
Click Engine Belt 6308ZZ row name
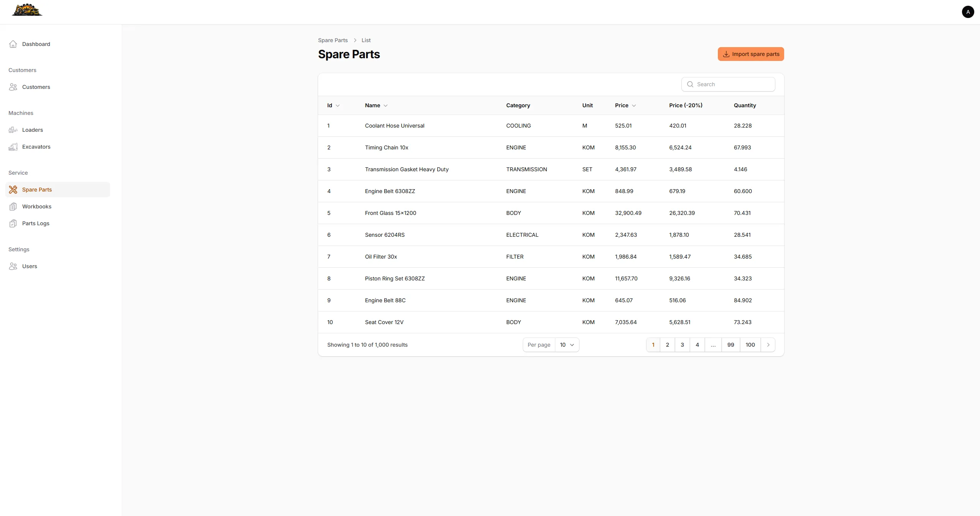[390, 191]
